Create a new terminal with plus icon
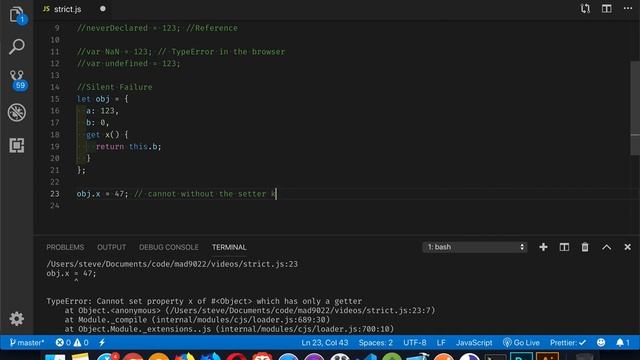This screenshot has width=640, height=360. pyautogui.click(x=543, y=247)
